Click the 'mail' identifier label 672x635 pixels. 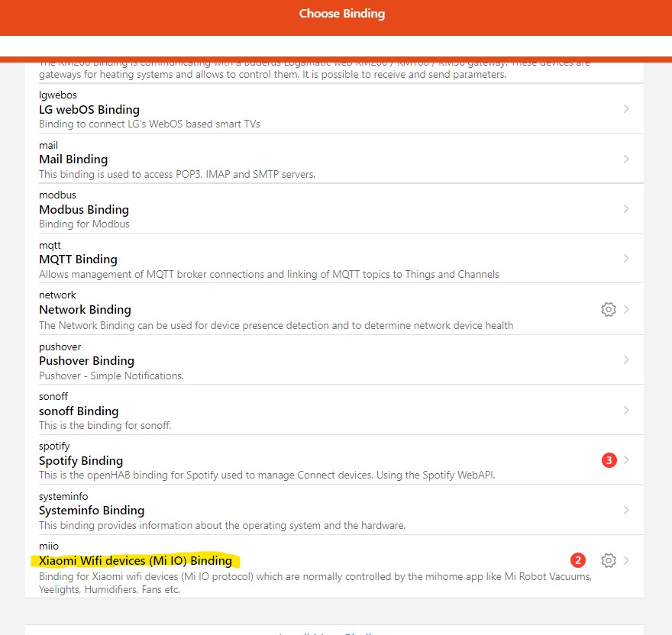[48, 145]
